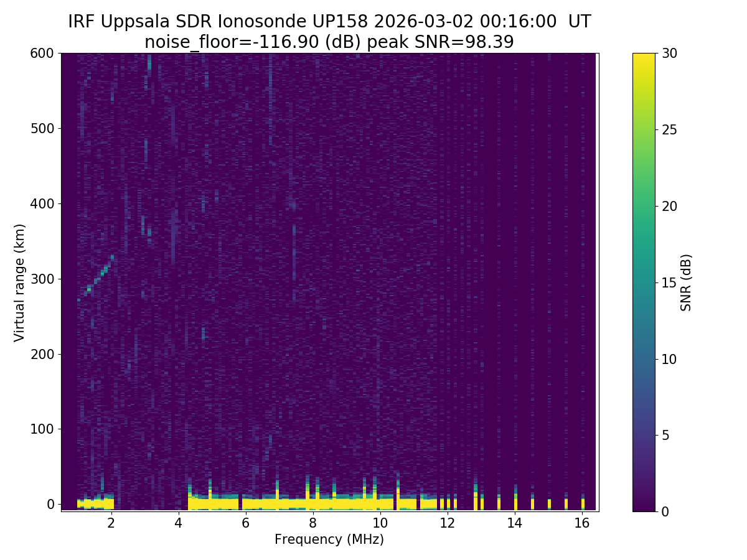This screenshot has height=560, width=747.
Task: Click the colorbar tick label "20"
Action: (669, 206)
